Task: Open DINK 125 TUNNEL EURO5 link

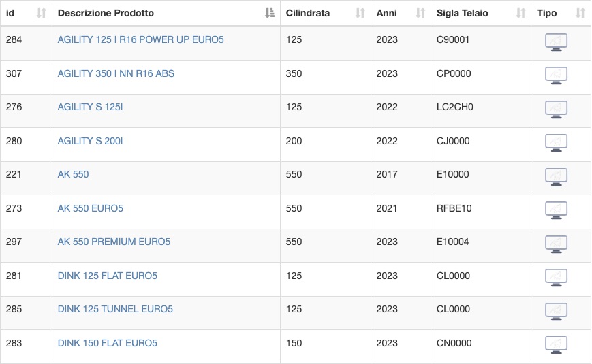Action: tap(115, 310)
